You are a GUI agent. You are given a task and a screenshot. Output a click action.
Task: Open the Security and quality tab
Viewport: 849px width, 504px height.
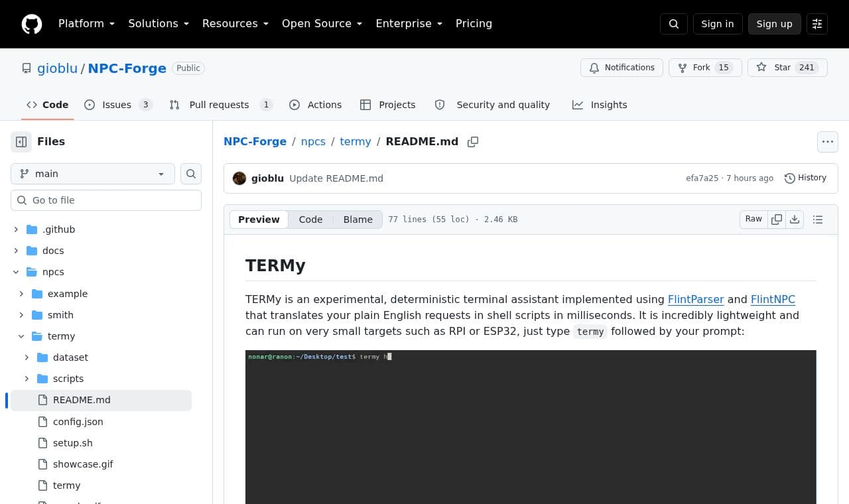pos(492,105)
